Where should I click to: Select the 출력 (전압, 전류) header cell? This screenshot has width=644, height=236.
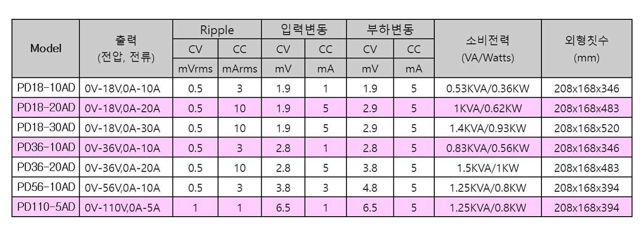[x=126, y=48]
